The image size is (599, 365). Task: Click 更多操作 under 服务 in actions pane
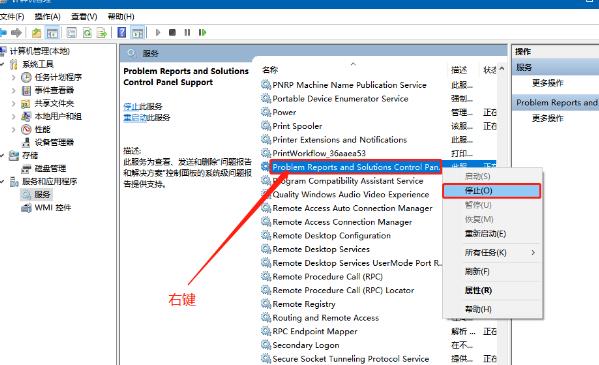[x=547, y=83]
